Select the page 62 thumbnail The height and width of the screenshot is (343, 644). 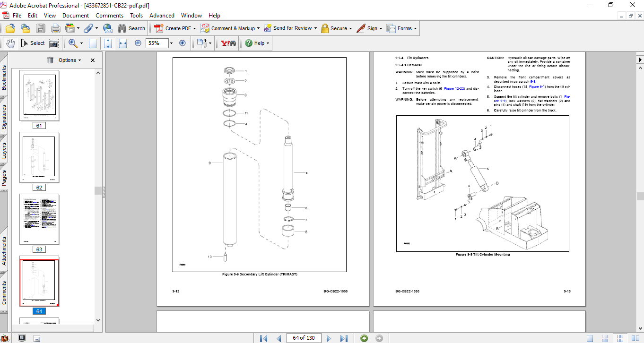(x=39, y=157)
